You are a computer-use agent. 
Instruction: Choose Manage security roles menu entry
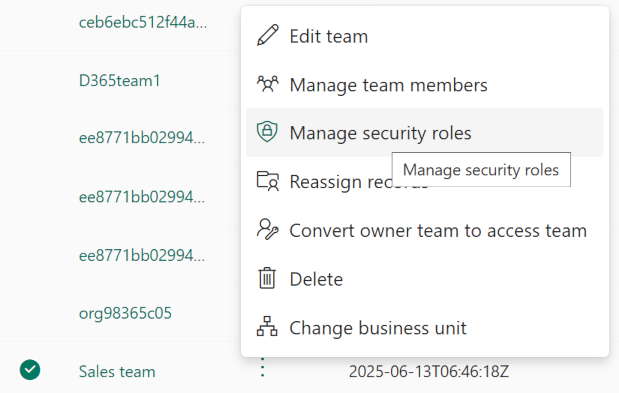424,133
